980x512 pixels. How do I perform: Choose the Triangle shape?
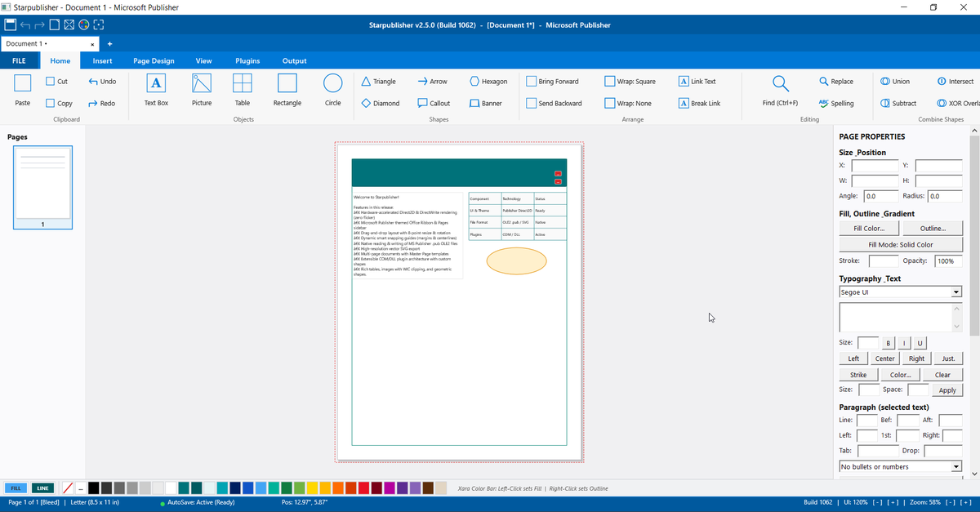[x=379, y=82]
